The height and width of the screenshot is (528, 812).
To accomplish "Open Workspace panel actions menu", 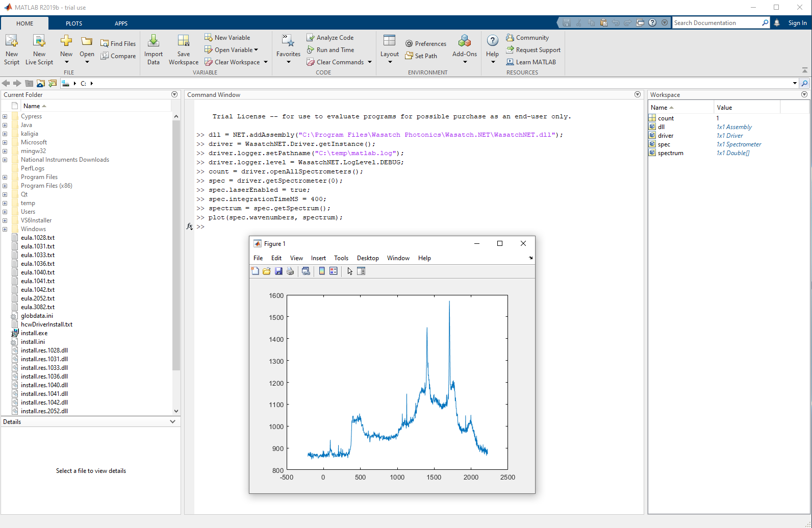I will point(804,94).
